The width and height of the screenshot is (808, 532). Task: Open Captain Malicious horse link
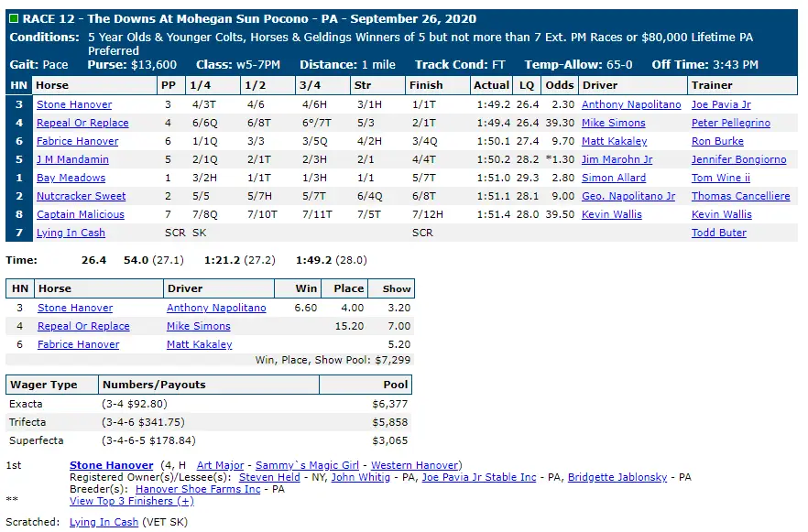pos(81,215)
